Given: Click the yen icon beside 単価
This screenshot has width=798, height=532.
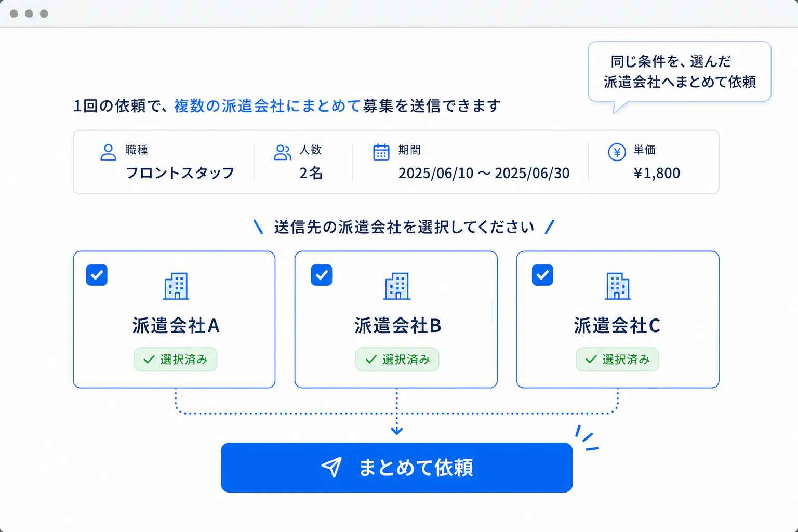Looking at the screenshot, I should [617, 152].
